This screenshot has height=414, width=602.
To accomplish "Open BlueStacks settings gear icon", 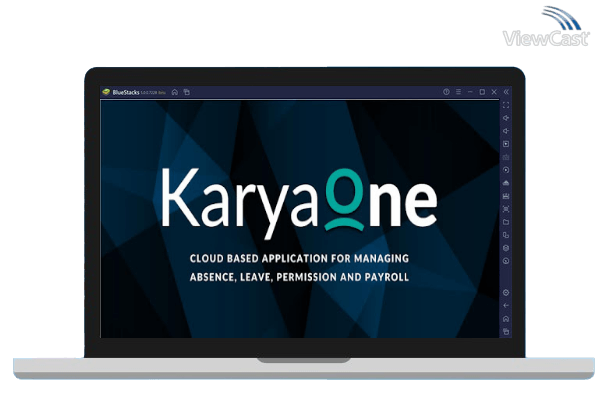I will [506, 293].
